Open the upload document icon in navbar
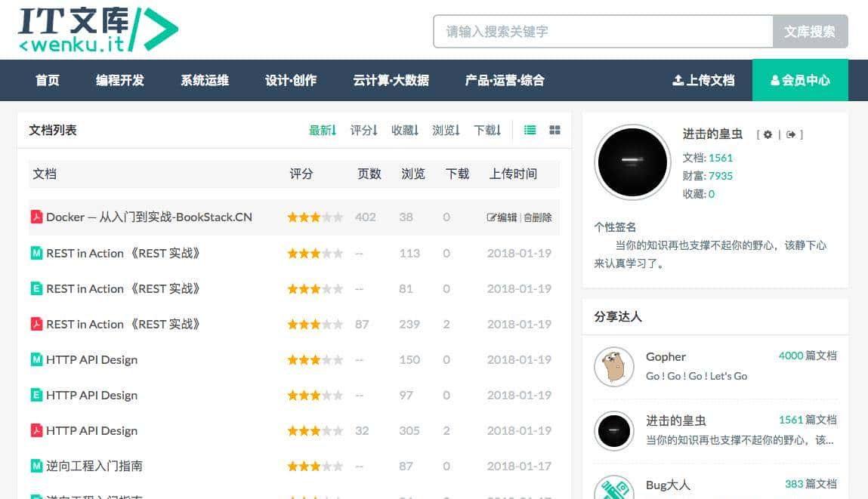 click(x=678, y=80)
